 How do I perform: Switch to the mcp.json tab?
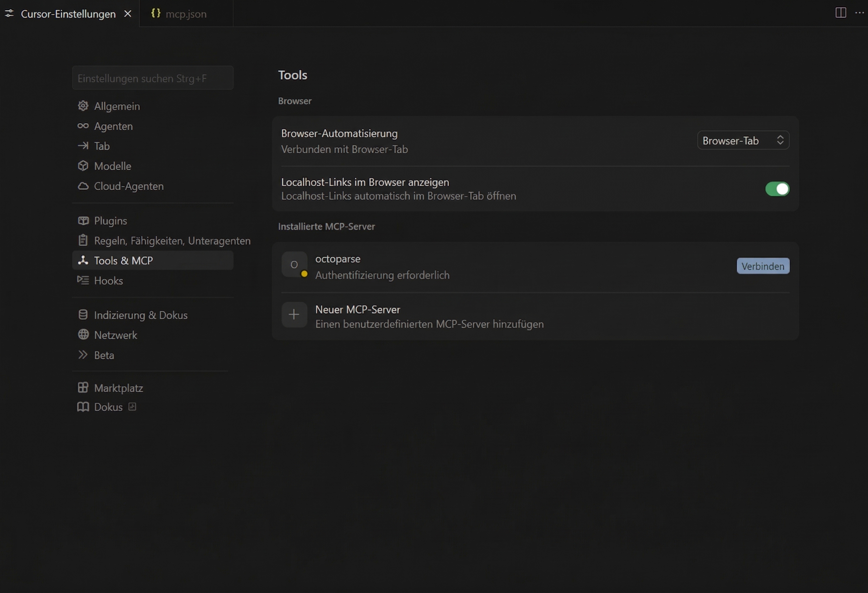tap(186, 14)
